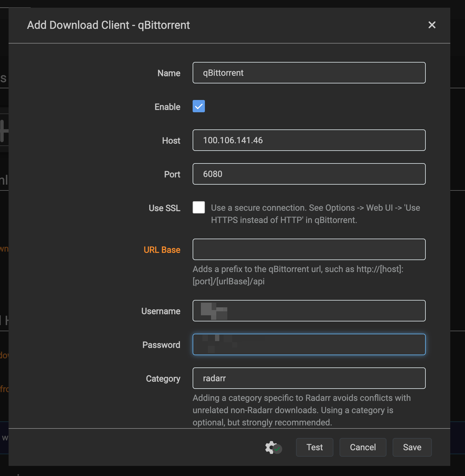Toggle advanced settings gear icon
Viewport: 465px width, 476px height.
click(x=273, y=447)
